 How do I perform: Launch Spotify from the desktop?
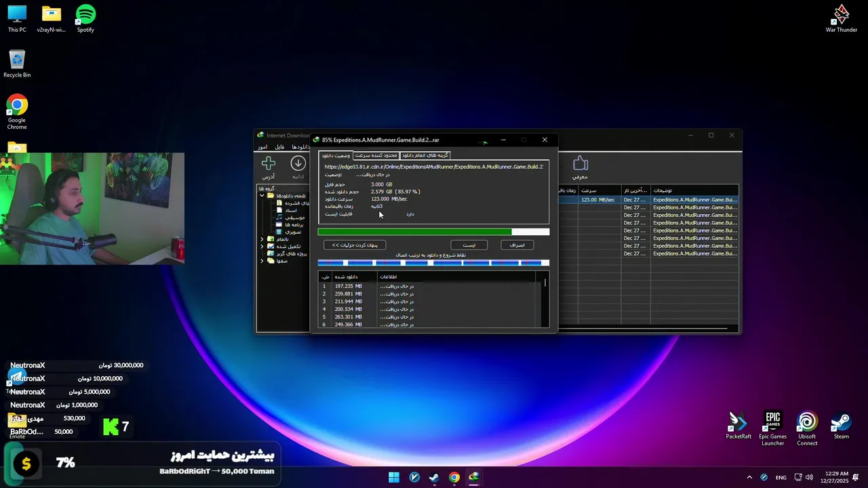[85, 19]
